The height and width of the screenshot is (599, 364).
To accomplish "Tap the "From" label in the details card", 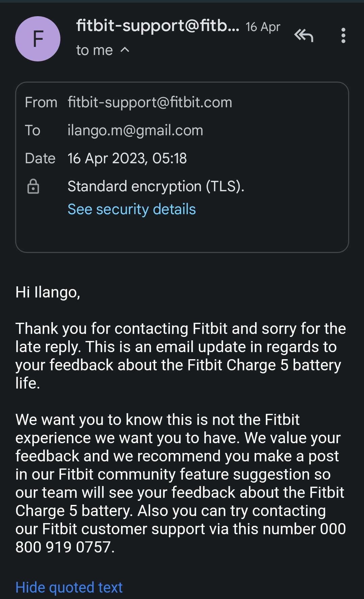I will tap(41, 102).
